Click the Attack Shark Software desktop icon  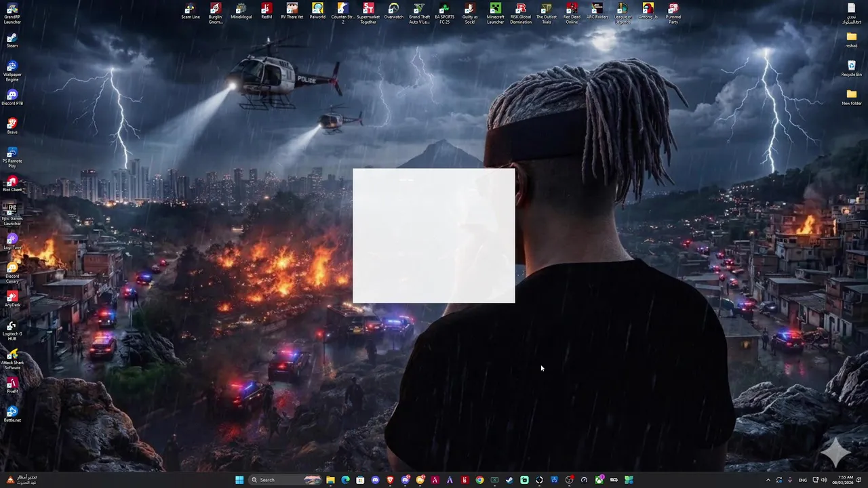click(12, 359)
